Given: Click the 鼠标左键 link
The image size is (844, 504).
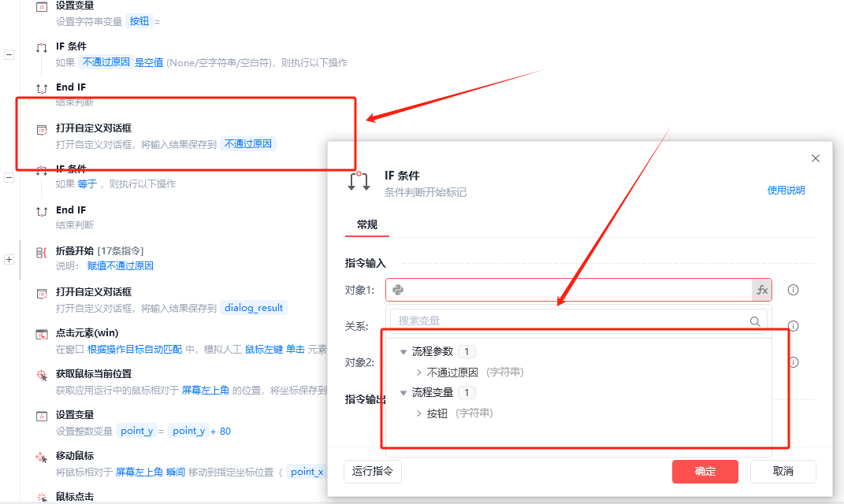Looking at the screenshot, I should [x=264, y=349].
